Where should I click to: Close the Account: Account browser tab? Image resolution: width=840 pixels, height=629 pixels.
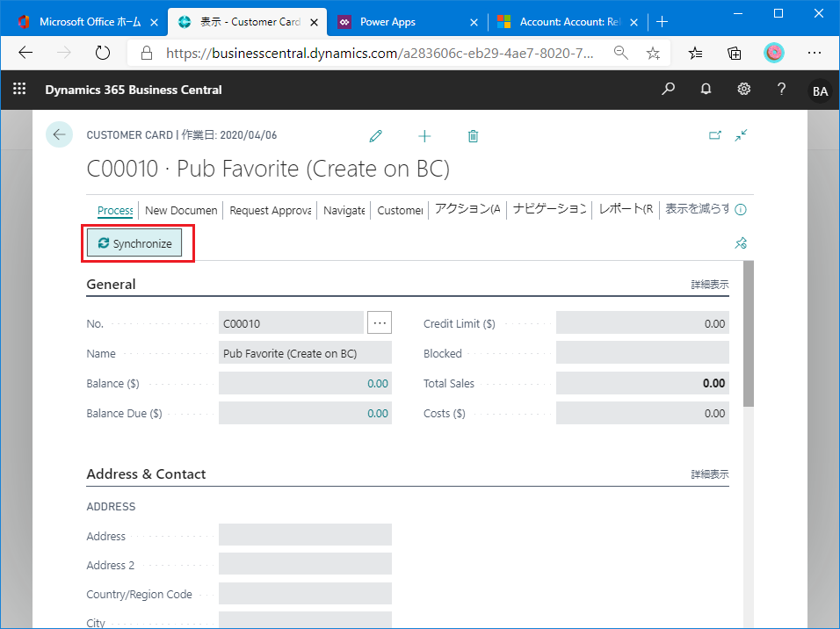point(634,22)
